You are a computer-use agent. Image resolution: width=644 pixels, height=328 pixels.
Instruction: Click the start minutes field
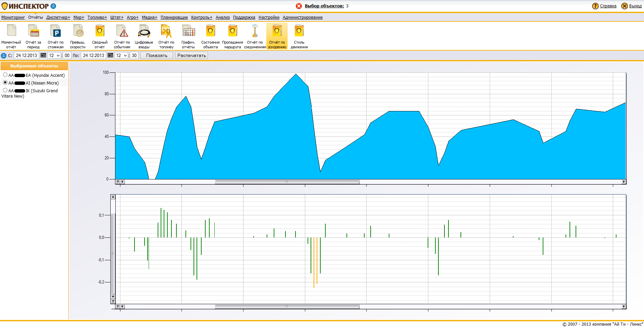point(67,55)
